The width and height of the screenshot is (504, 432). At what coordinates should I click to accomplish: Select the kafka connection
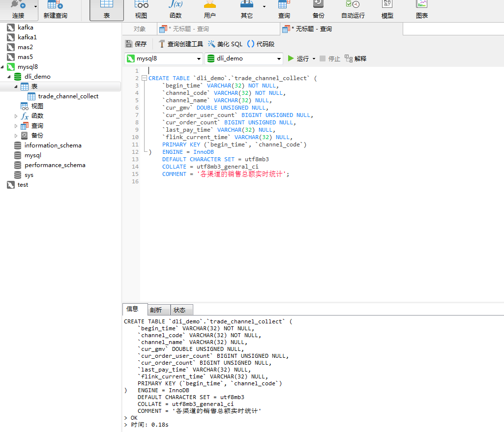[26, 28]
